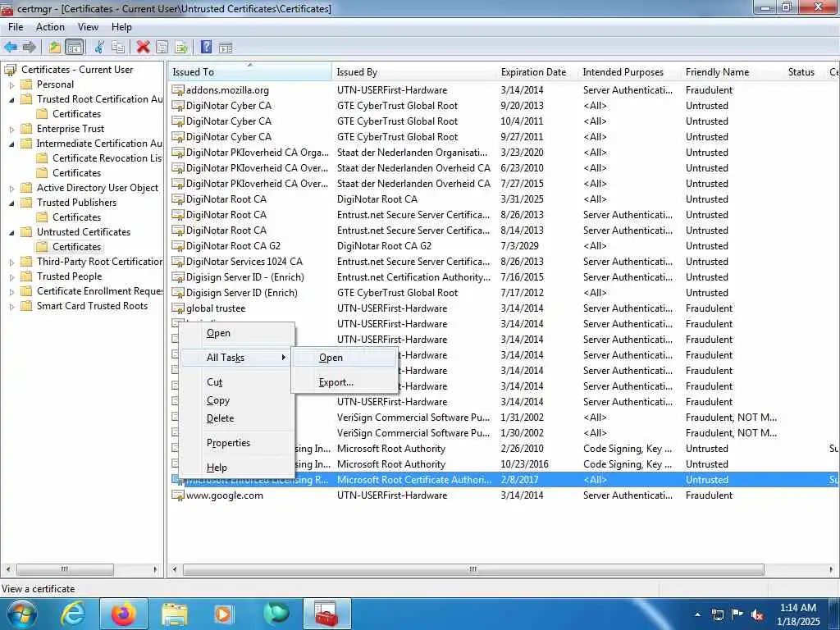Sort by the Issued To column header
Image resolution: width=840 pixels, height=630 pixels.
[250, 72]
